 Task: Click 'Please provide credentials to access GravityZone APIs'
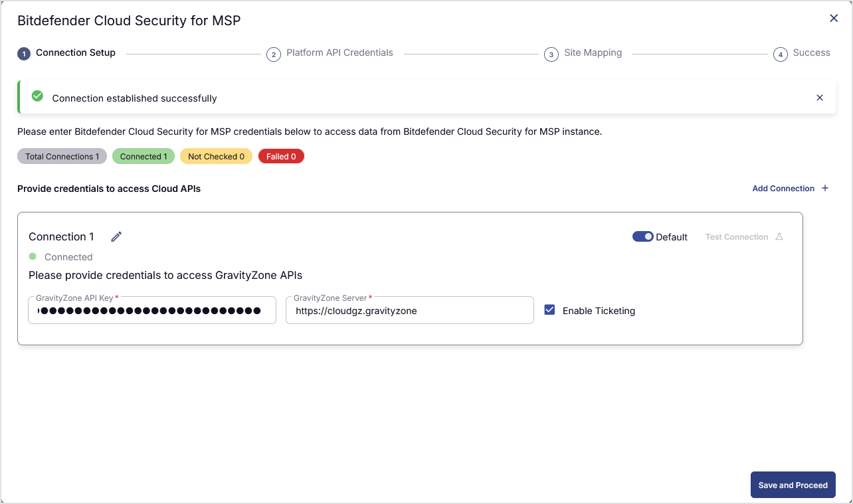click(x=165, y=275)
